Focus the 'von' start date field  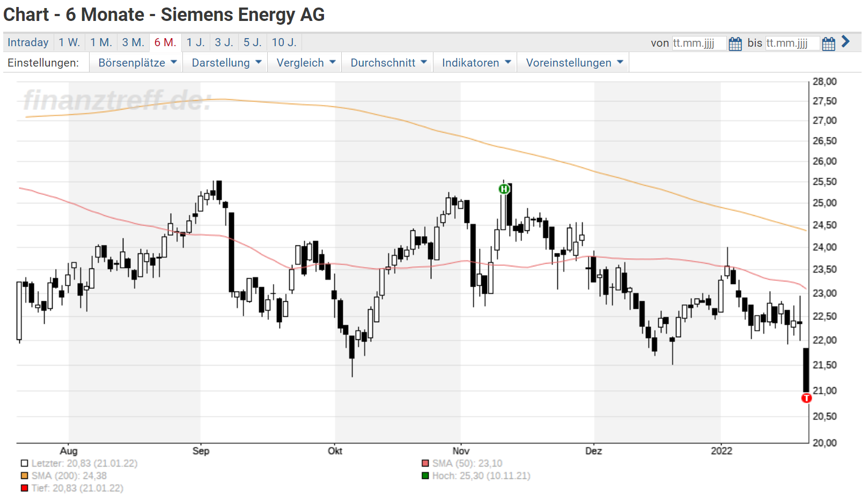(x=699, y=43)
